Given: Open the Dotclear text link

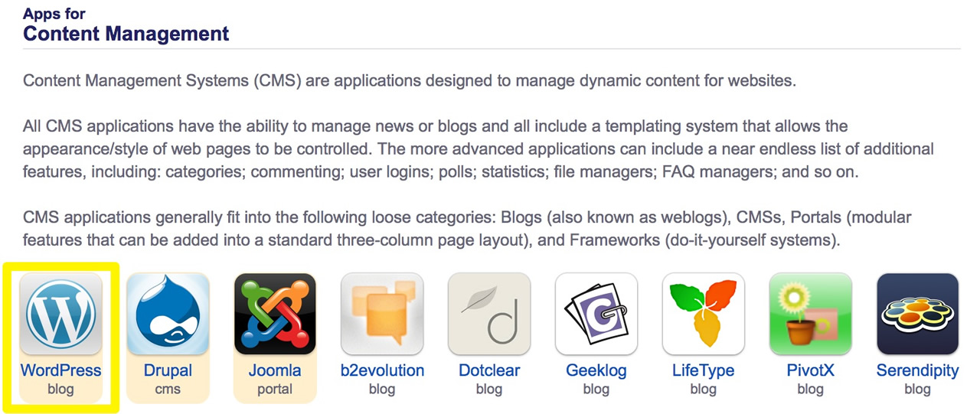Looking at the screenshot, I should (489, 370).
